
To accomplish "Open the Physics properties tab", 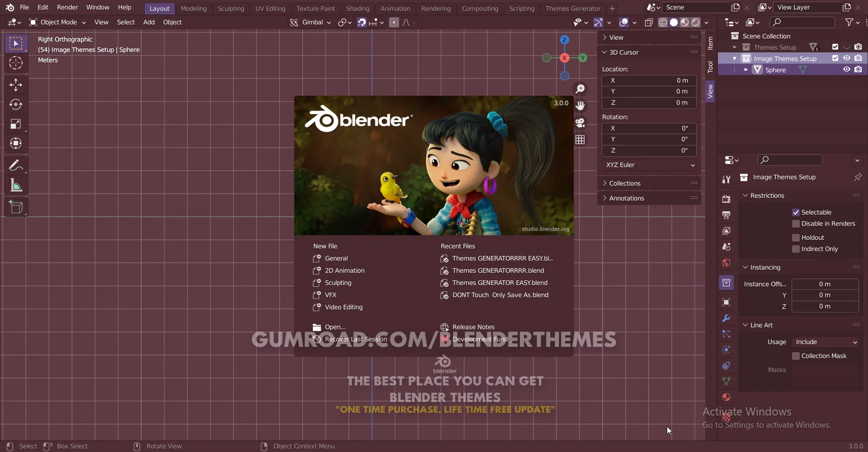I will coord(726,350).
